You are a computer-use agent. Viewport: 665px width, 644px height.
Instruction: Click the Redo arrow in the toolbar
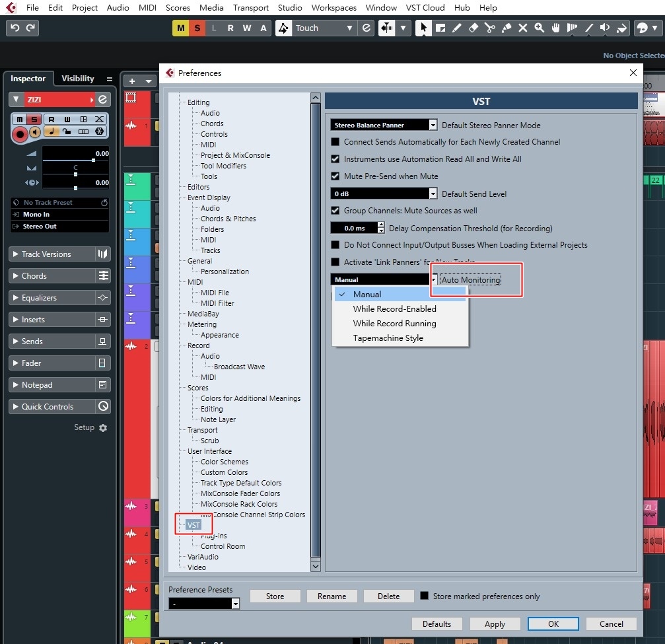[30, 28]
